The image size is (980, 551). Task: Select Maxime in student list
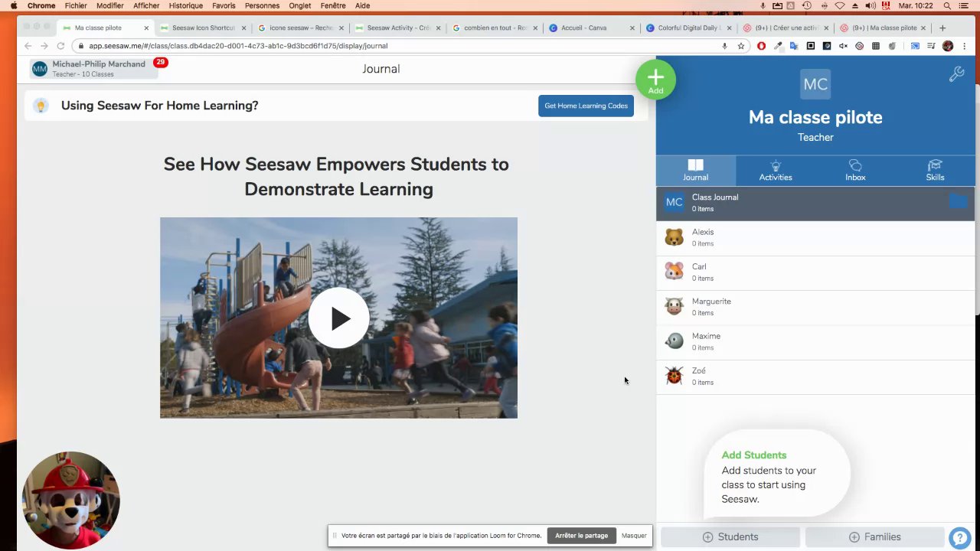click(815, 341)
